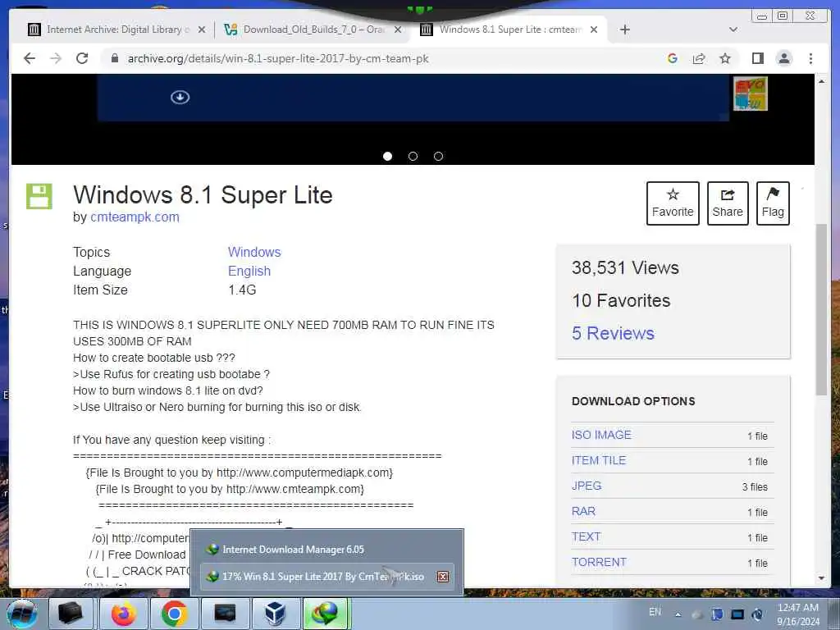Open VirtualBox from the taskbar

point(276,614)
